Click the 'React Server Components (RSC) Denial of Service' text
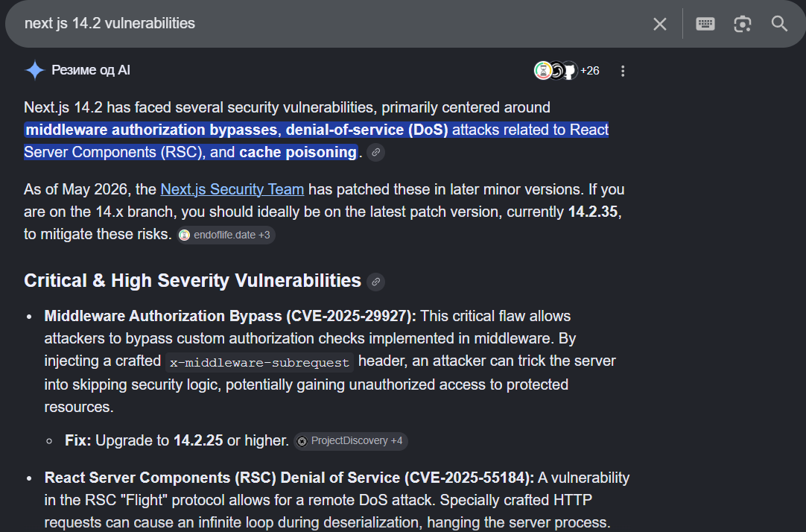This screenshot has width=806, height=532. click(222, 478)
